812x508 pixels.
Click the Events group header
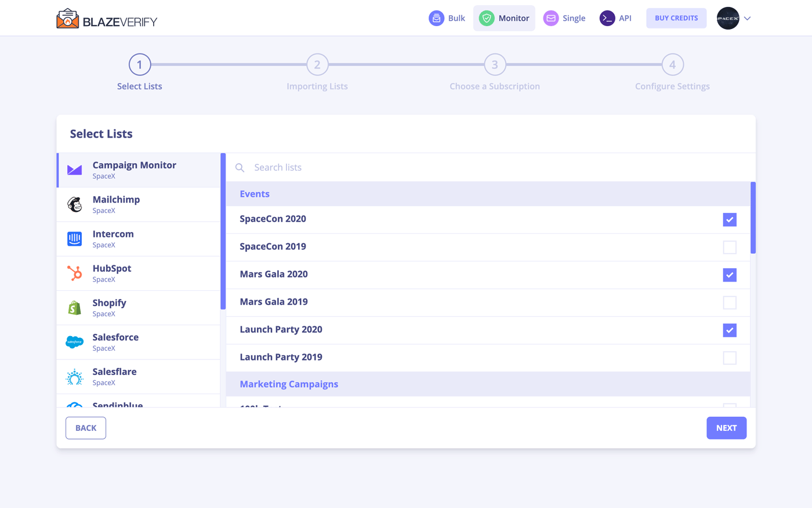pos(488,194)
